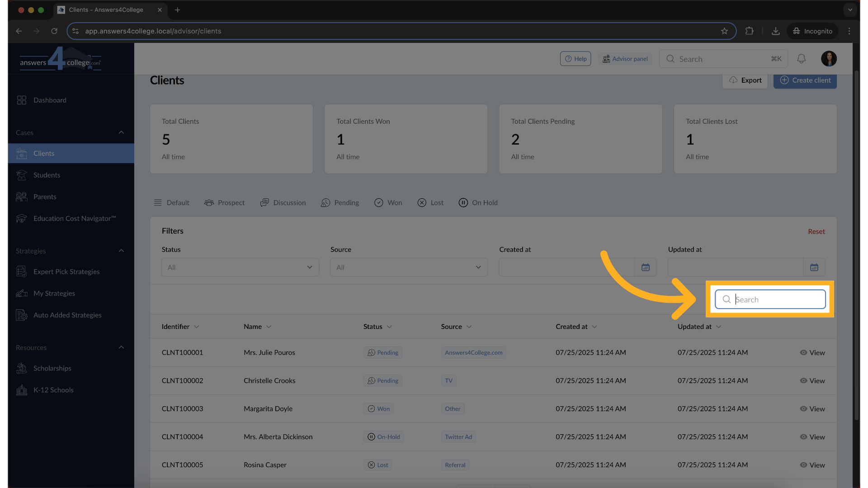The width and height of the screenshot is (868, 488).
Task: Bookmark page with star icon
Action: (x=724, y=31)
